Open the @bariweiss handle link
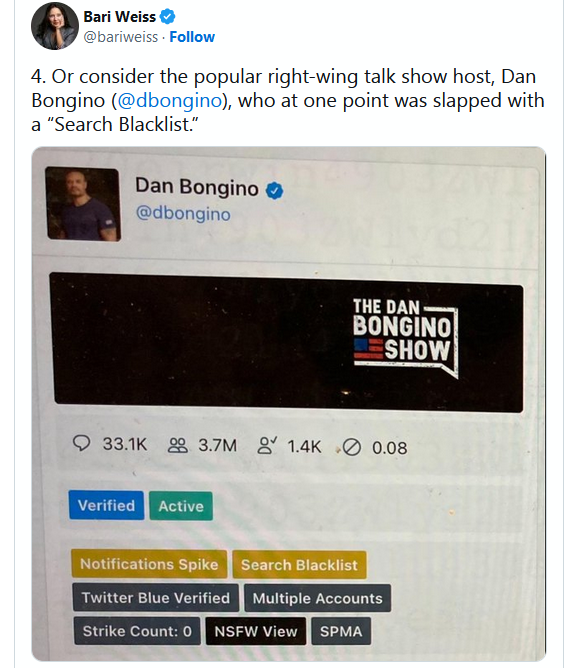The height and width of the screenshot is (668, 569). (x=121, y=37)
